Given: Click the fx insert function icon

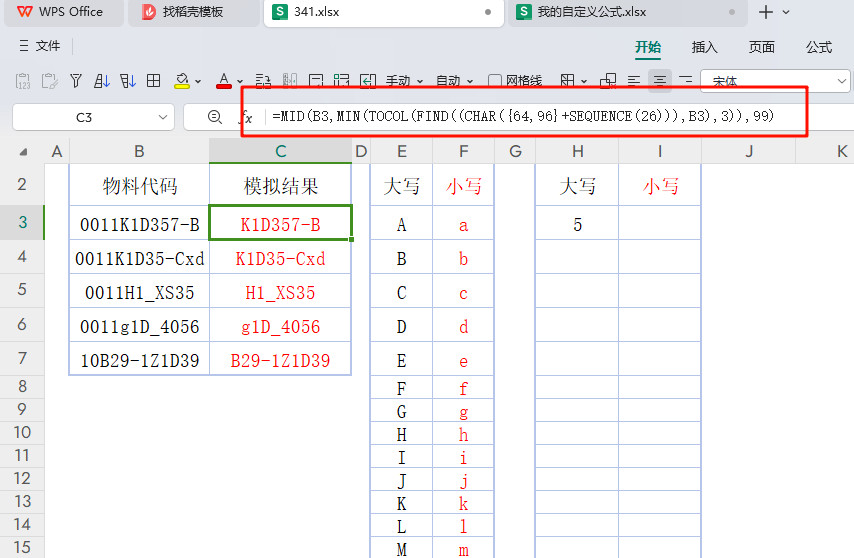Looking at the screenshot, I should [x=247, y=117].
